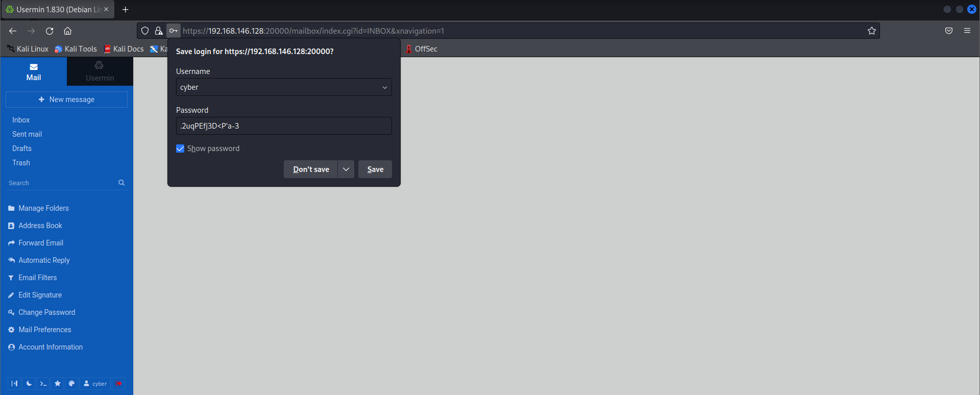Reload the current page

point(50,31)
